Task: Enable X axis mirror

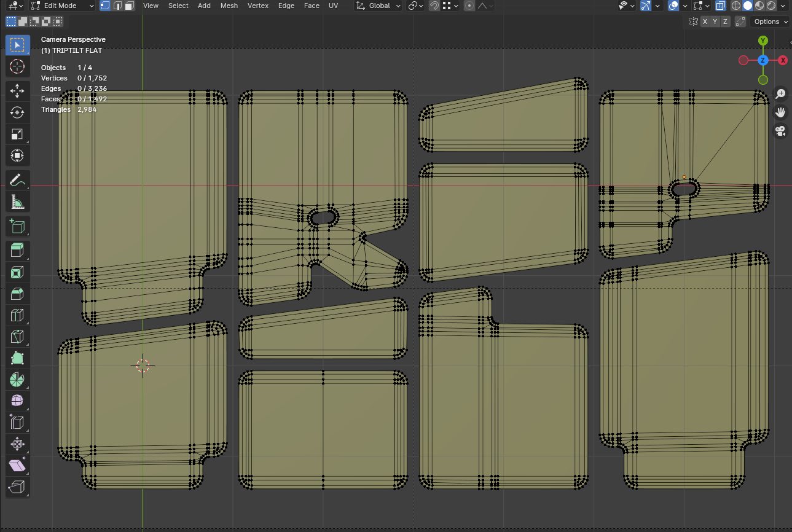Action: tap(705, 22)
